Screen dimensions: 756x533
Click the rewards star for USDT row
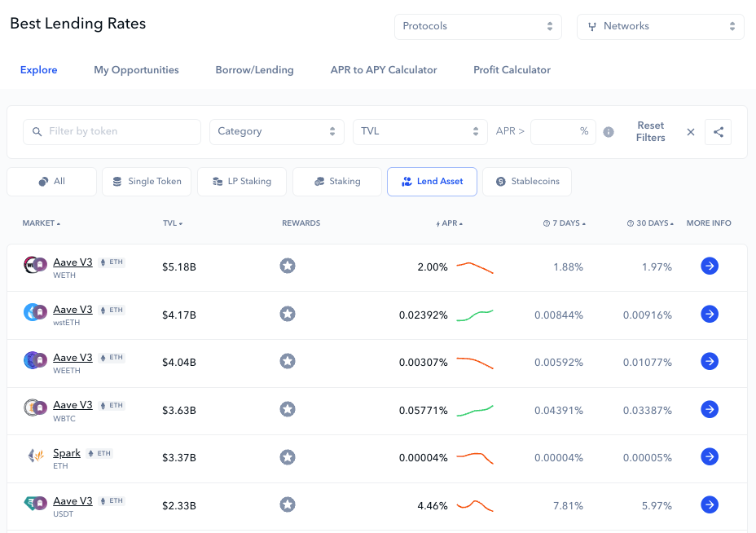pos(288,505)
